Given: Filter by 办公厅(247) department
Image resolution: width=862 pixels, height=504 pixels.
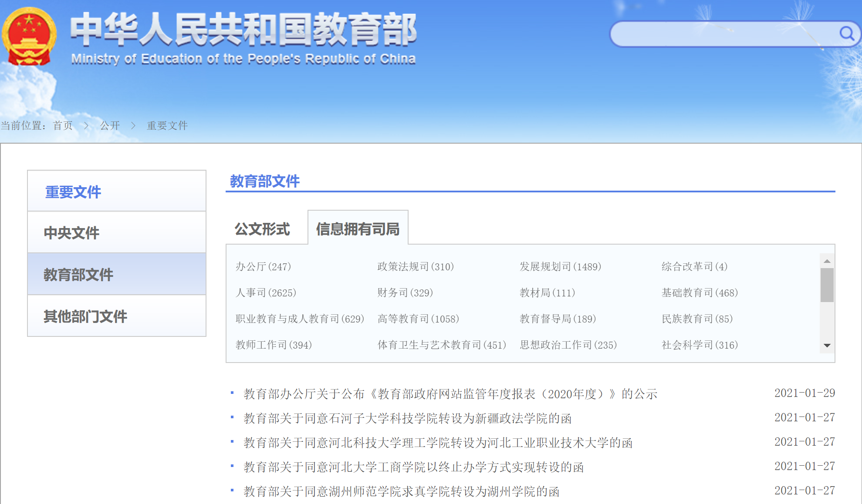Looking at the screenshot, I should point(263,266).
